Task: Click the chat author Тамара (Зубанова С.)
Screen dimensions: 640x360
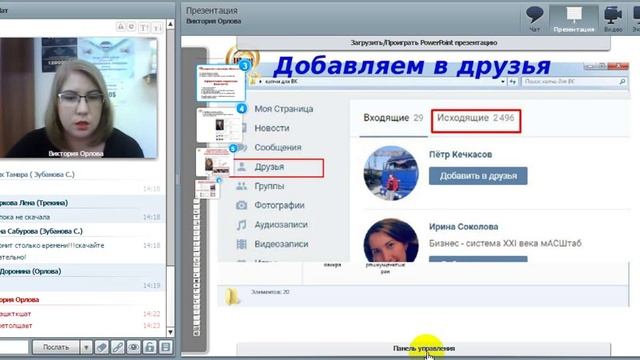Action: tap(37, 175)
